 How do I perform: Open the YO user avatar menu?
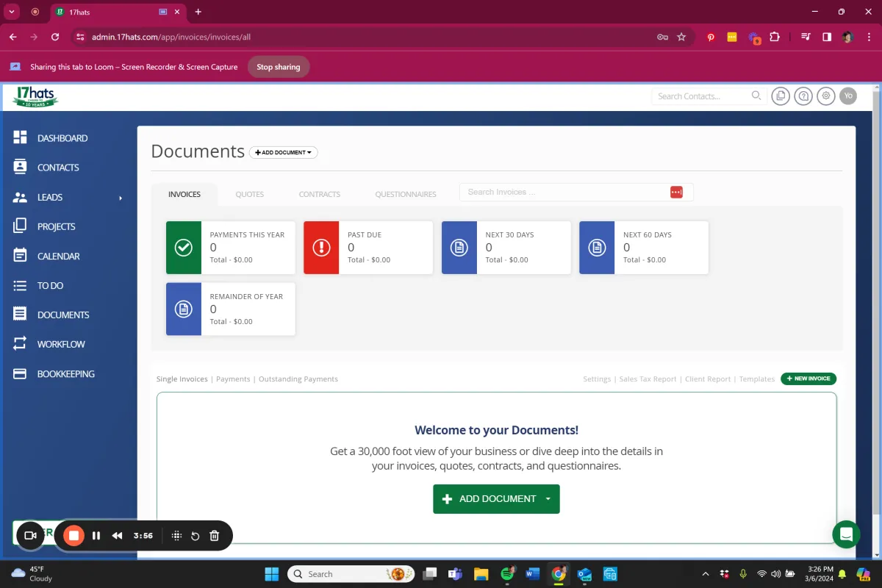click(x=848, y=96)
